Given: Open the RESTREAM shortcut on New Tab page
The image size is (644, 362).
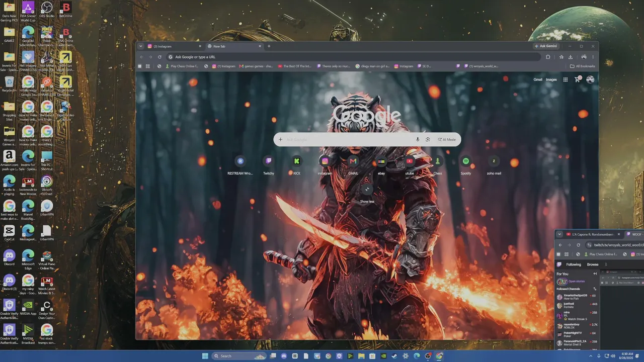Looking at the screenshot, I should click(x=240, y=165).
